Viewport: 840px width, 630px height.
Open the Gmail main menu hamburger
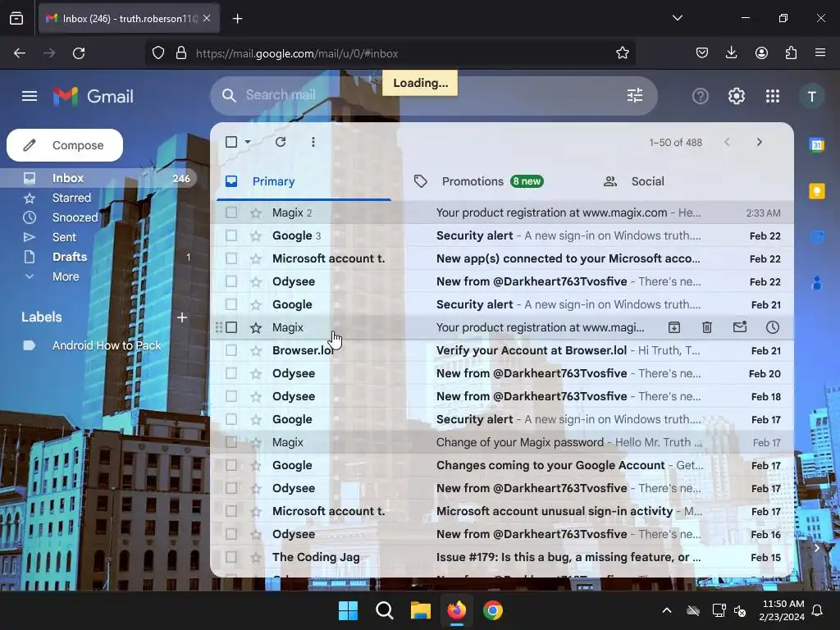[30, 97]
